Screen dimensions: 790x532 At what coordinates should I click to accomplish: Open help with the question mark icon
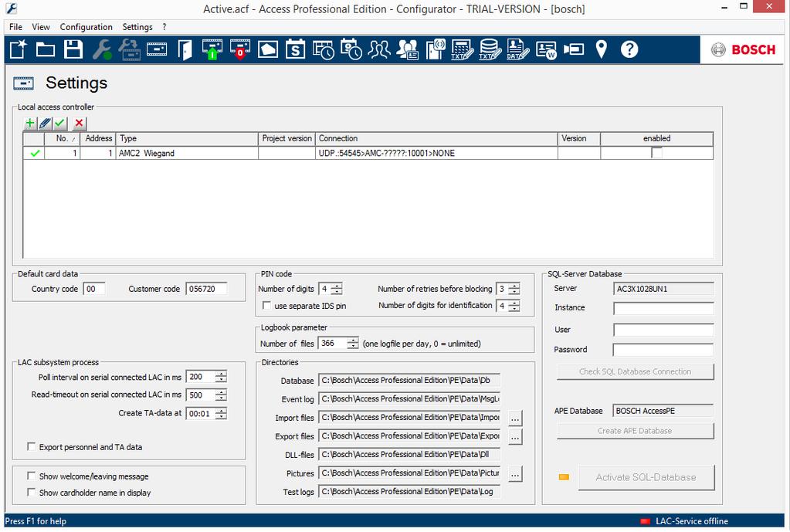click(x=629, y=49)
